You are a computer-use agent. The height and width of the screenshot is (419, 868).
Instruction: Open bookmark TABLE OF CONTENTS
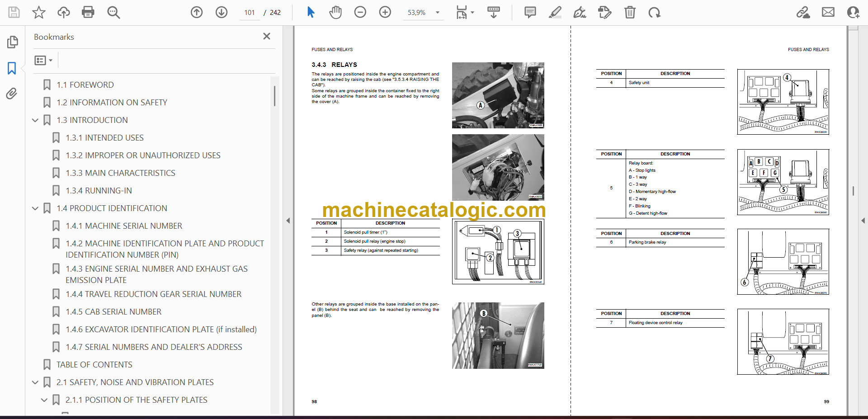pyautogui.click(x=94, y=364)
